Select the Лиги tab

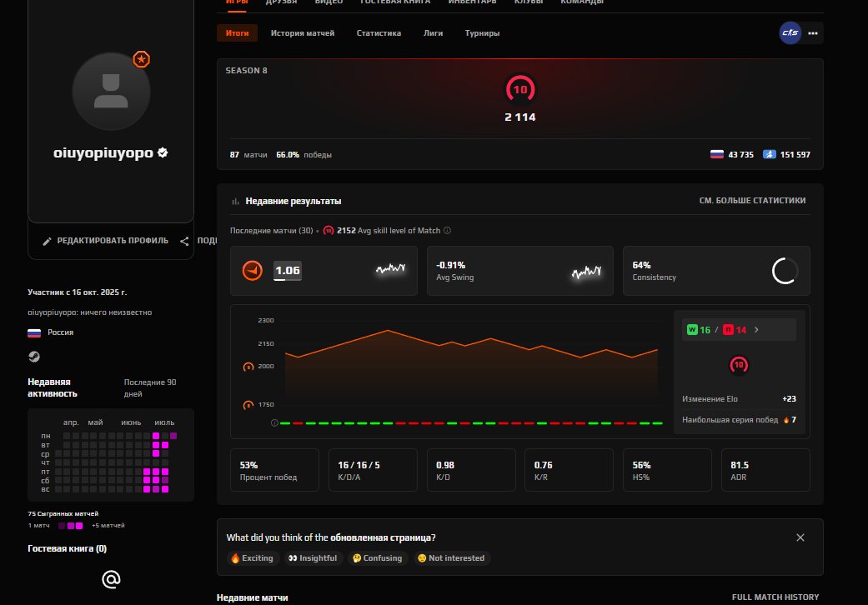point(433,33)
